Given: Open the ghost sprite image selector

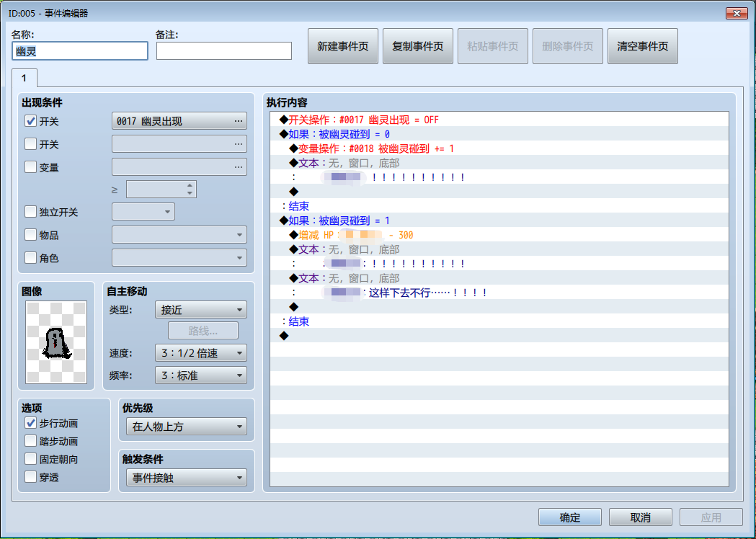Looking at the screenshot, I should [x=56, y=342].
